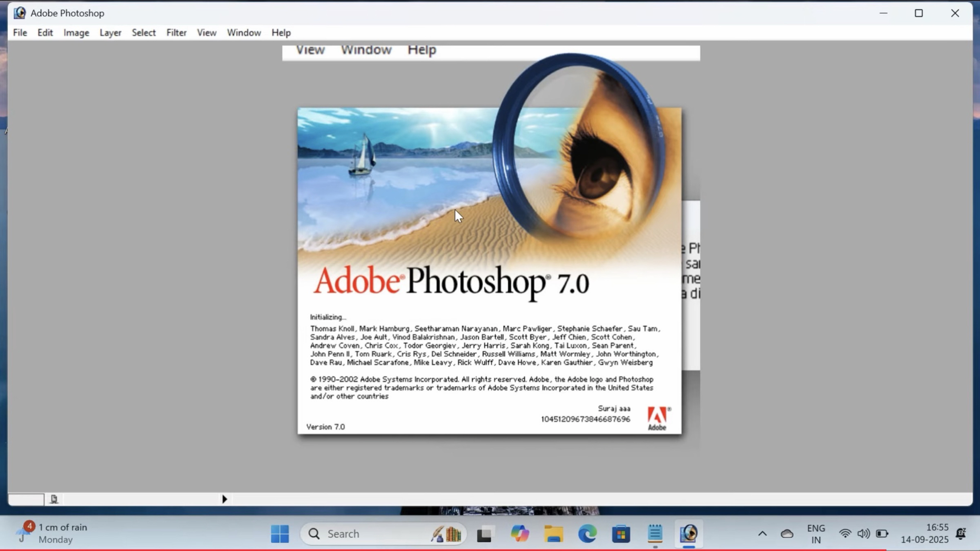Expand the status bar info arrow menu
The width and height of the screenshot is (980, 551).
coord(224,499)
